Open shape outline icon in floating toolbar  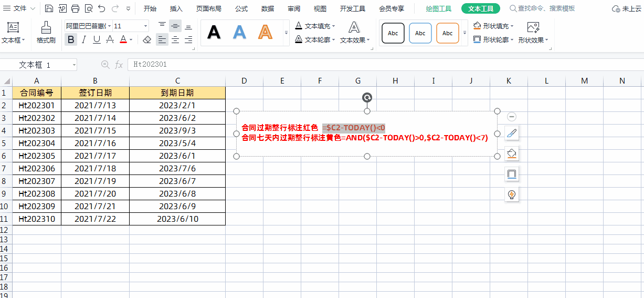[x=512, y=174]
